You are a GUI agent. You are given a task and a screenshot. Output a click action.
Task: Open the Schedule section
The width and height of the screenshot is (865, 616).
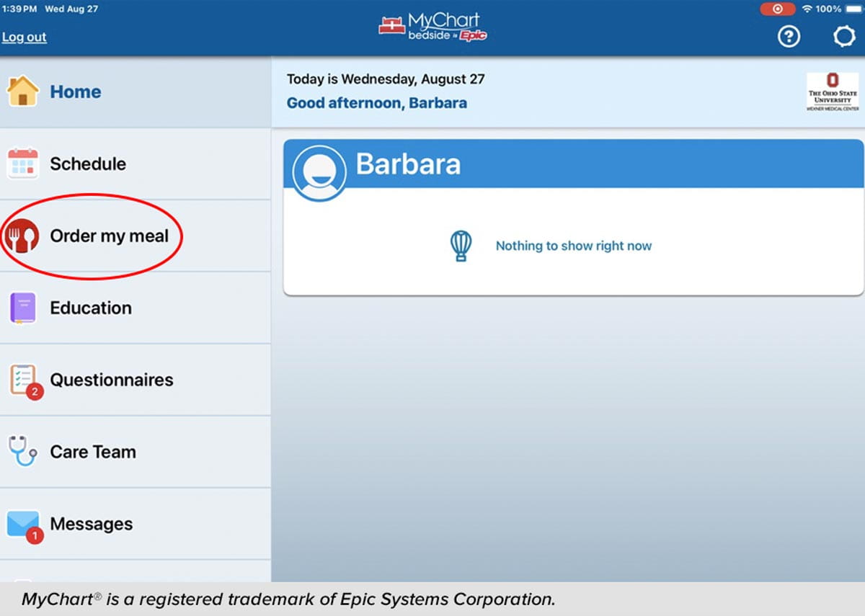[88, 164]
